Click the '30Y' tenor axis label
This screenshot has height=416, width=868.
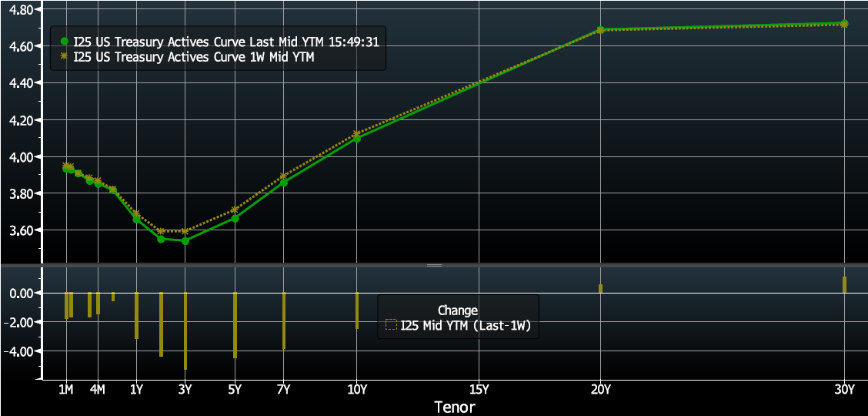tap(844, 389)
